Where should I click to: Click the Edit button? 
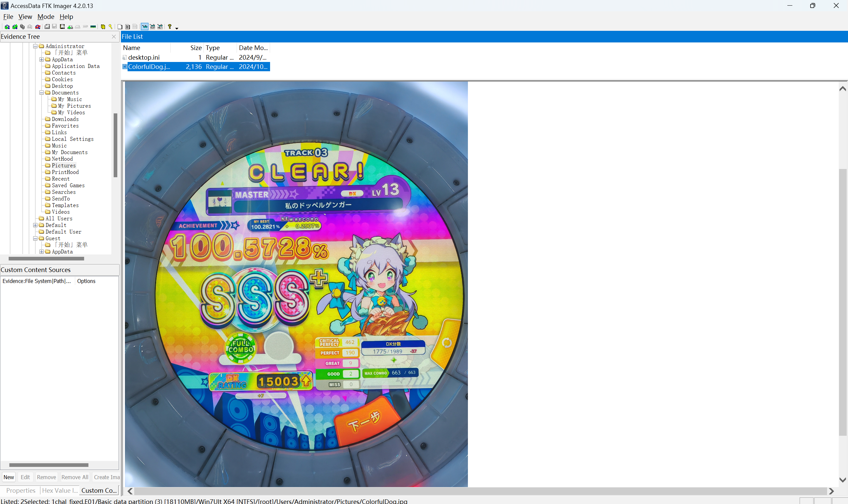(26, 477)
